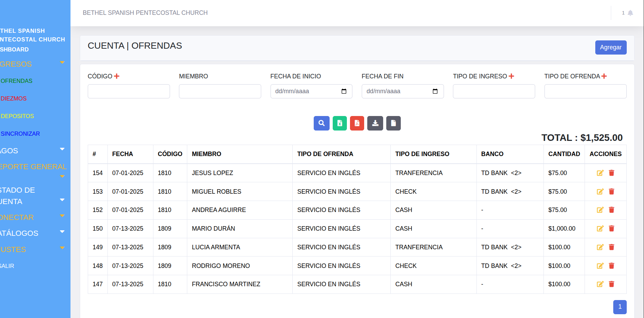Click the blue search magnifier button
The height and width of the screenshot is (318, 644).
coord(321,123)
